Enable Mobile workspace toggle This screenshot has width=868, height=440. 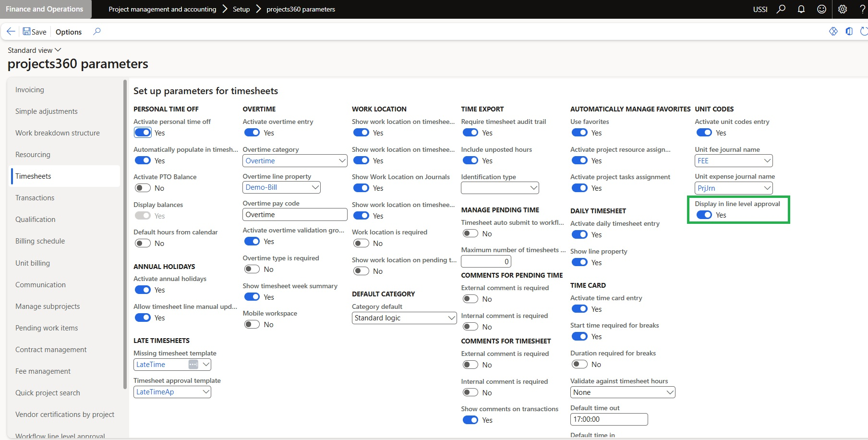coord(252,325)
